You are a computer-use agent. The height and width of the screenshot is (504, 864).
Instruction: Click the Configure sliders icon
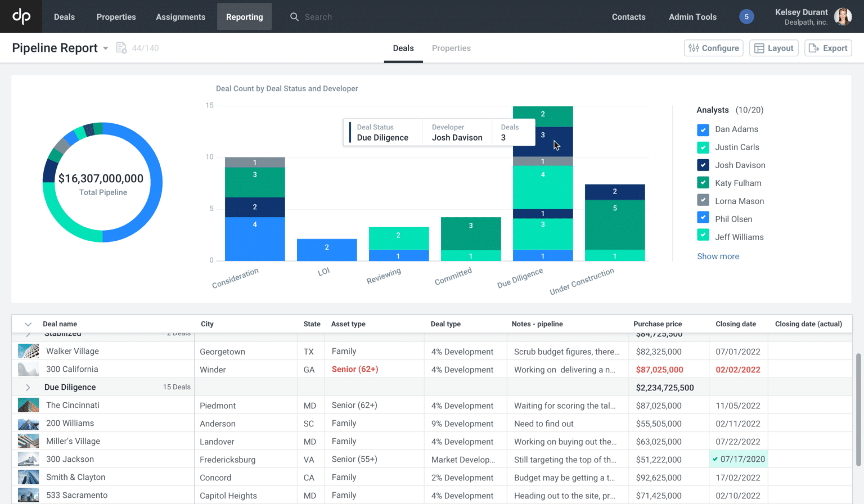[694, 48]
